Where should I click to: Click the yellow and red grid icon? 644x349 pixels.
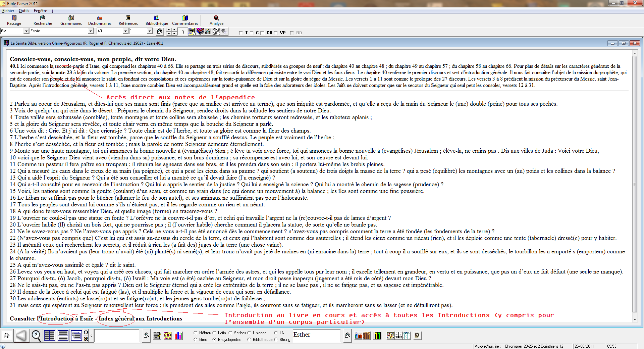[168, 336]
